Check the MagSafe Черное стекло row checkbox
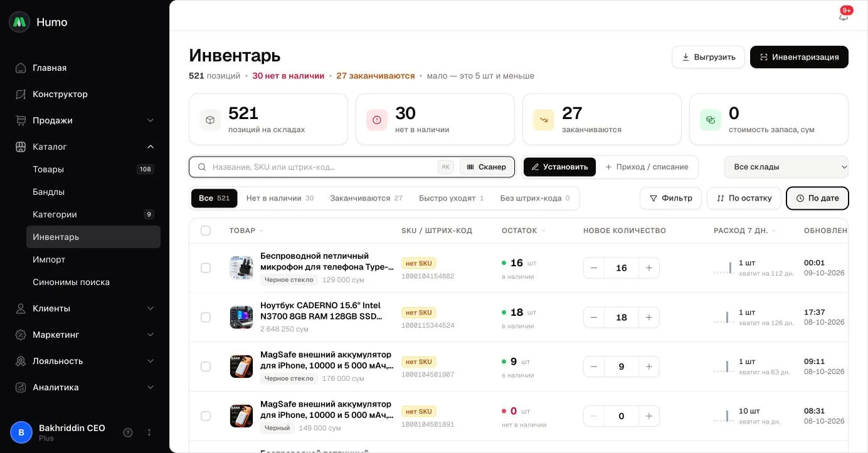 pos(206,367)
